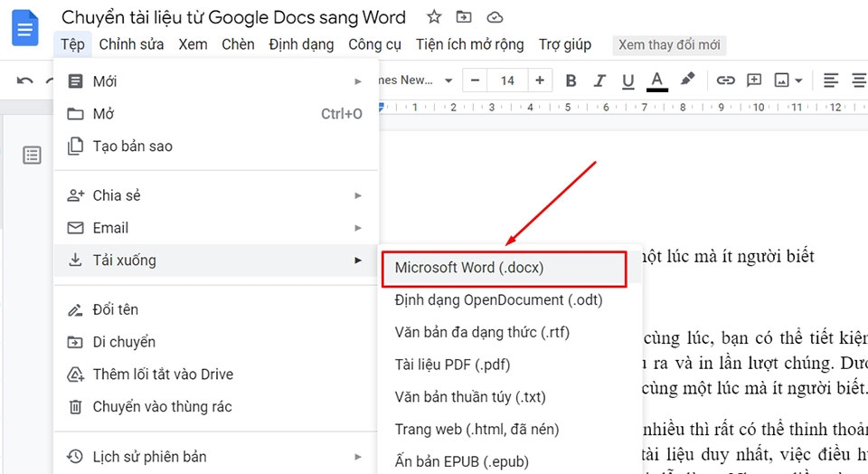Toggle italic formatting
This screenshot has width=868, height=474.
click(x=599, y=81)
